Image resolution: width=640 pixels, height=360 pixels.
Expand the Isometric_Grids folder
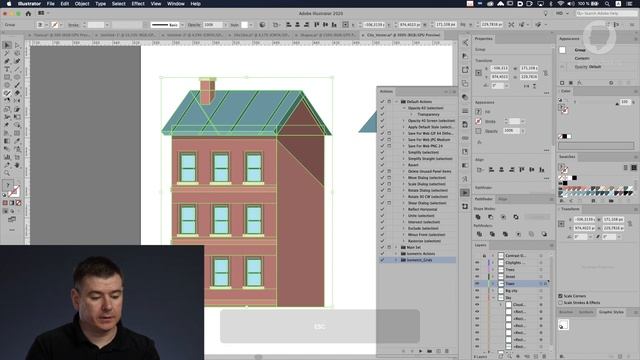point(396,260)
